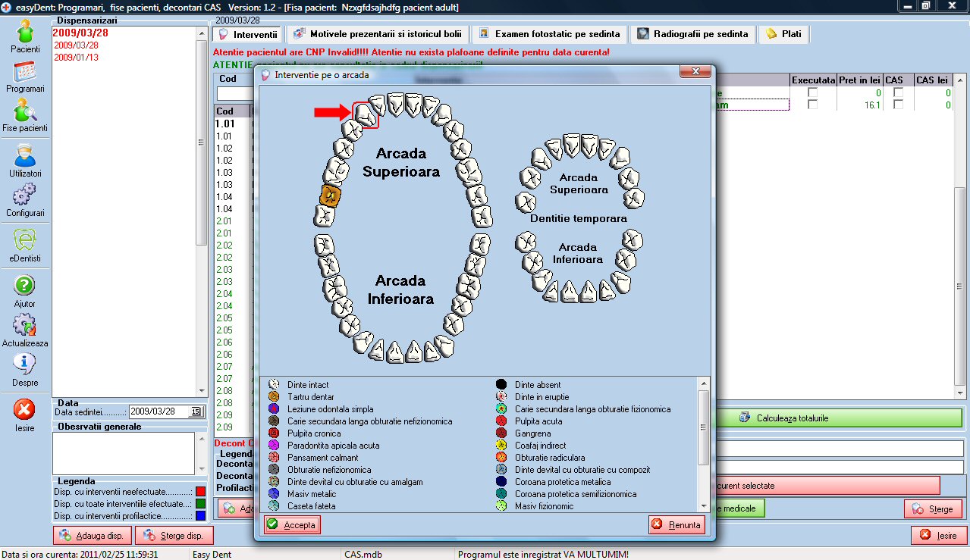The width and height of the screenshot is (970, 560).
Task: Select the Tartru dentar legend color
Action: tap(274, 397)
